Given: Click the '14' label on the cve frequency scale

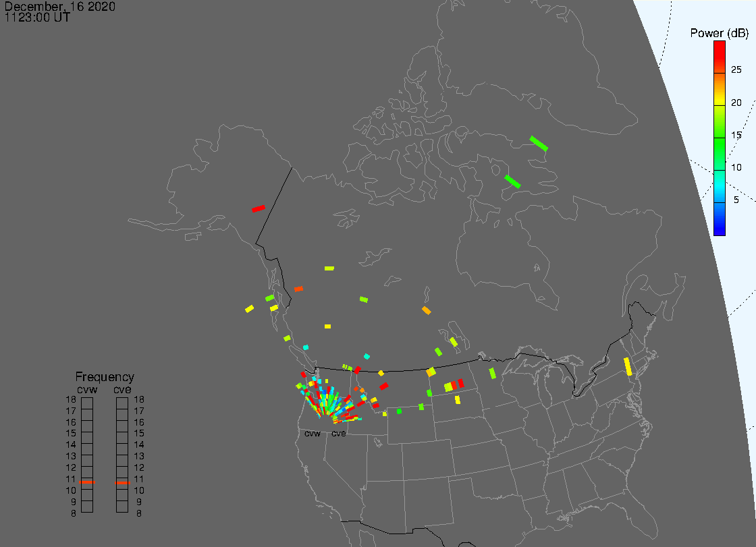Looking at the screenshot, I should (x=139, y=445).
